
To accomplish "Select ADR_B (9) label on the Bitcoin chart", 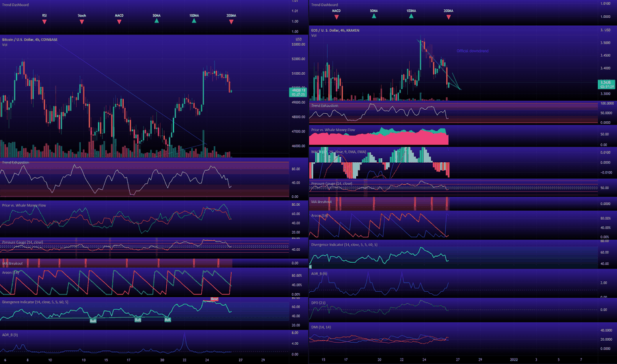I will (x=10, y=335).
